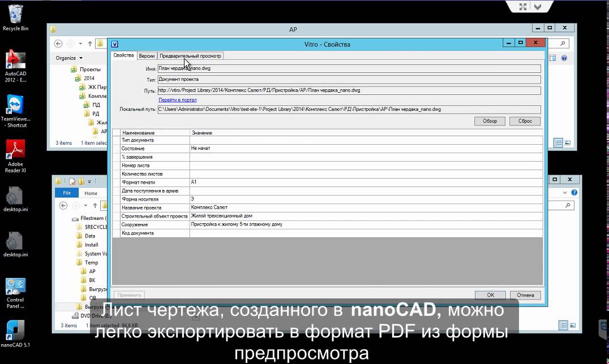Open quick access toolbar dropdown in lower explorer
Viewport: 609px width, 364px height.
click(89, 181)
